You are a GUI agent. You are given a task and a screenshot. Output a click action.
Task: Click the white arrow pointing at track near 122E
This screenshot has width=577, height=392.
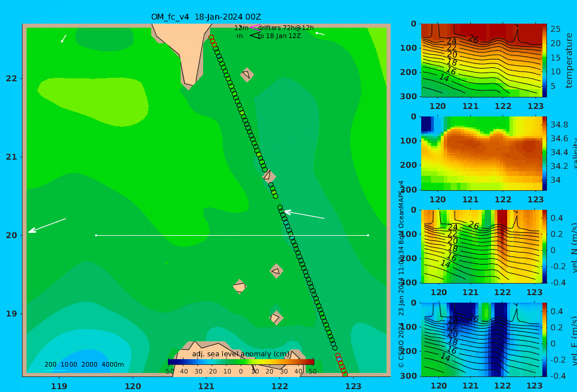[x=304, y=215]
